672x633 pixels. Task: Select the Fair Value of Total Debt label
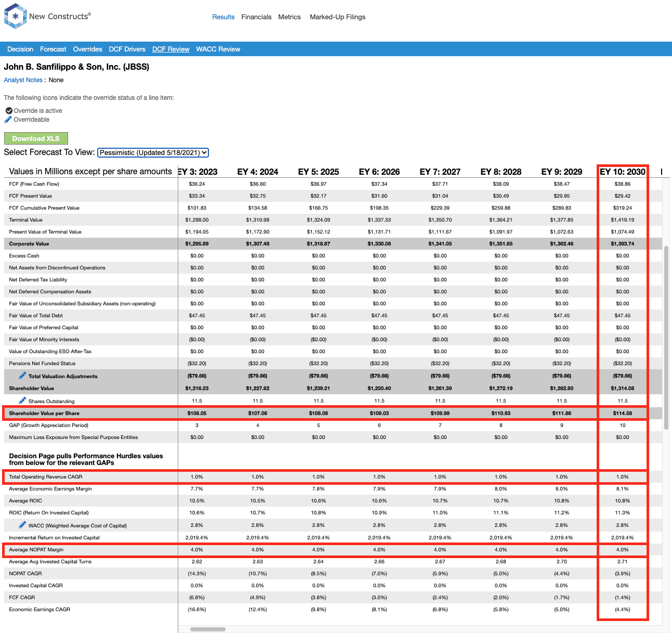pos(36,316)
